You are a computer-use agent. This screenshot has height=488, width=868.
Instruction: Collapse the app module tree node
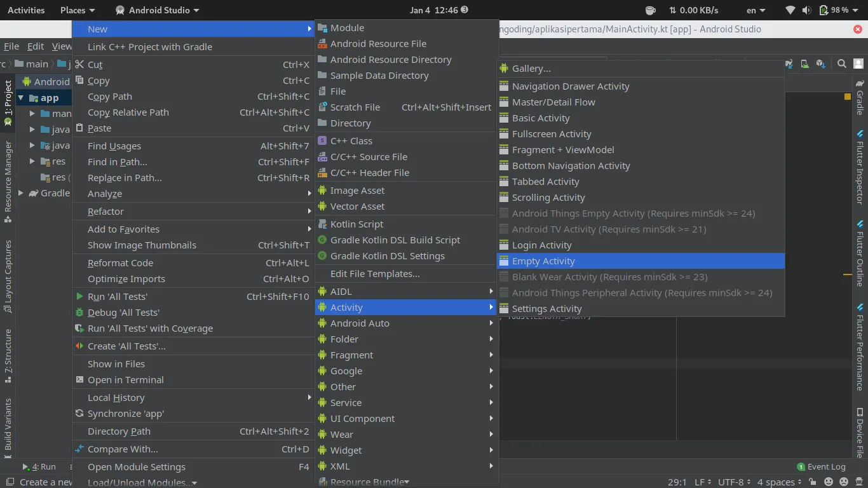pyautogui.click(x=21, y=98)
